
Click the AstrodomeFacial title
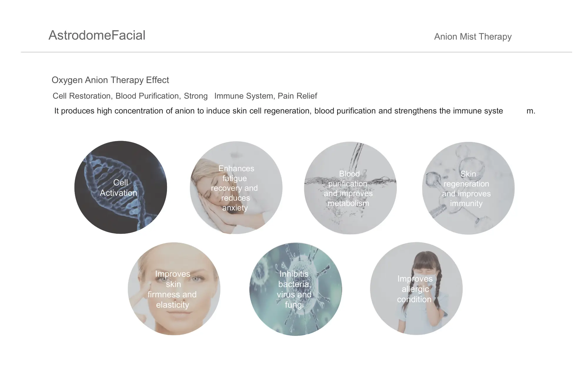[97, 35]
